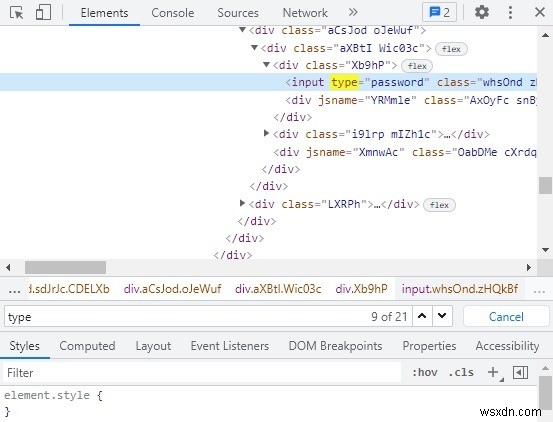Click the element.style rule block
553x422 pixels.
tap(53, 403)
